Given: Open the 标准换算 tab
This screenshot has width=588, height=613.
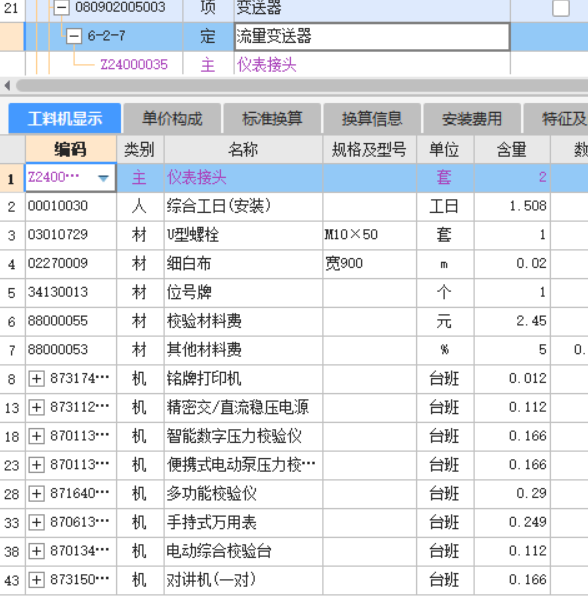Looking at the screenshot, I should pos(272,118).
